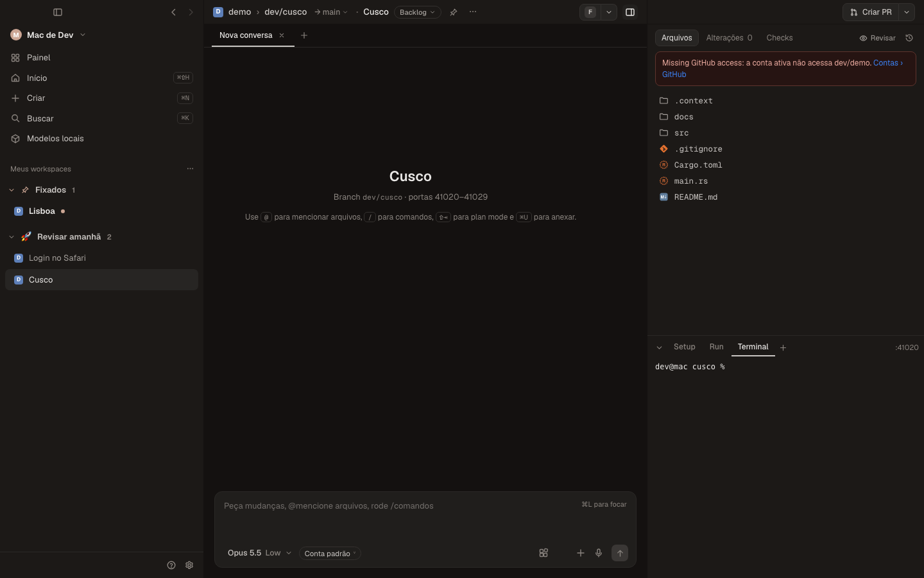Open the more options ellipsis in header
Screen dimensions: 924x578
[473, 12]
